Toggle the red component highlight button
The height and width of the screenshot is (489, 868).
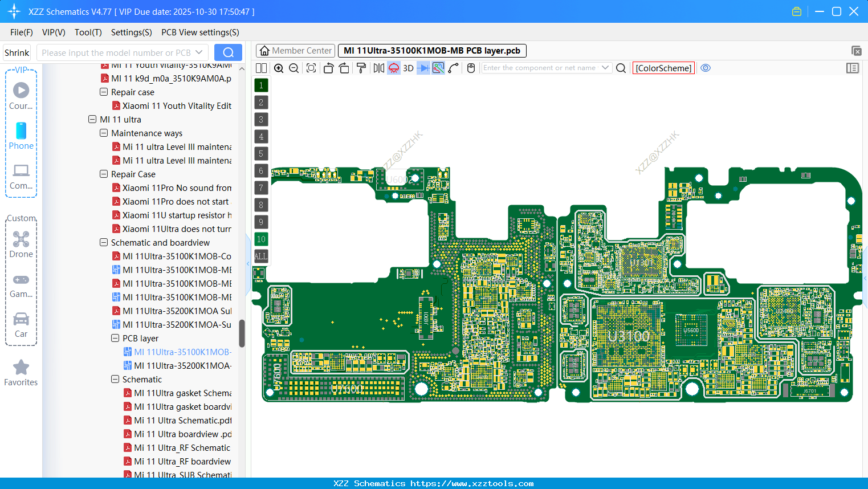click(393, 68)
